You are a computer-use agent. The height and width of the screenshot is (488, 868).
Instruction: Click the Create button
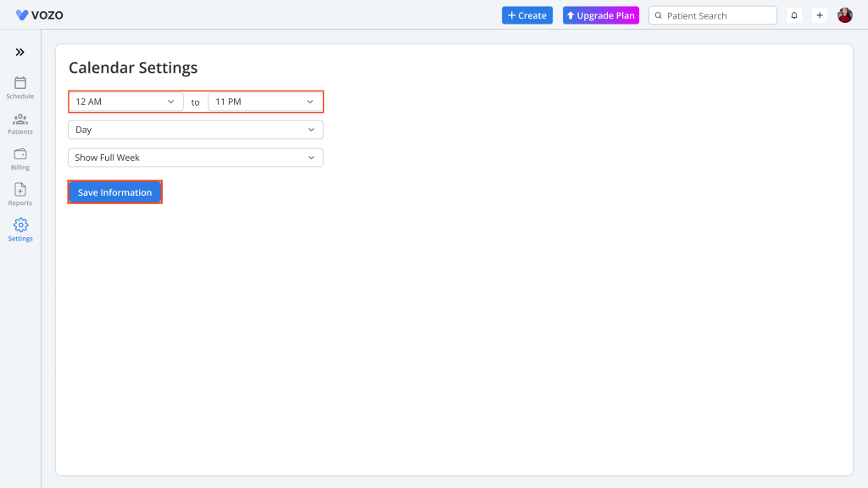click(x=527, y=15)
